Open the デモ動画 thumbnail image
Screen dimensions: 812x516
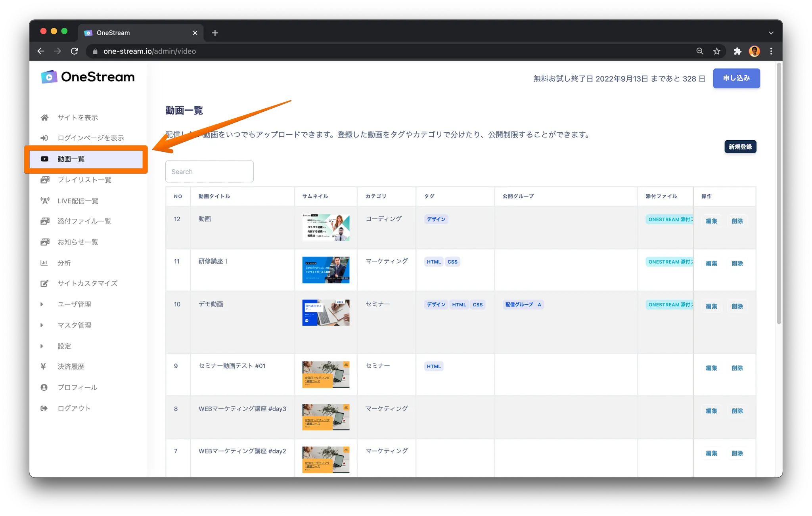[x=326, y=313]
